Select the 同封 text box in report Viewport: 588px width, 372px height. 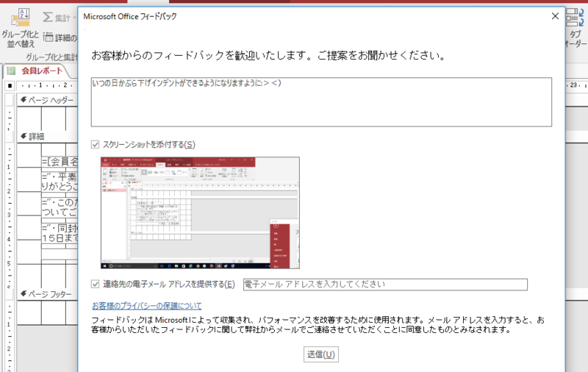coord(60,233)
